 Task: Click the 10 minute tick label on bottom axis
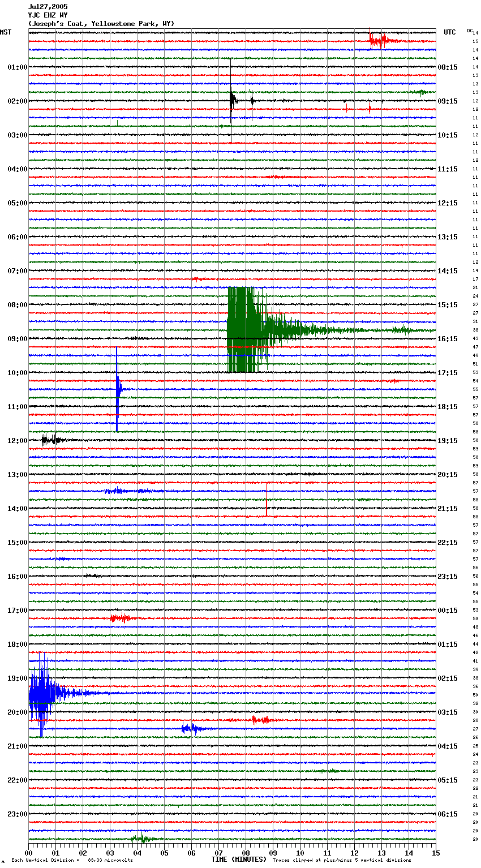coord(300,853)
